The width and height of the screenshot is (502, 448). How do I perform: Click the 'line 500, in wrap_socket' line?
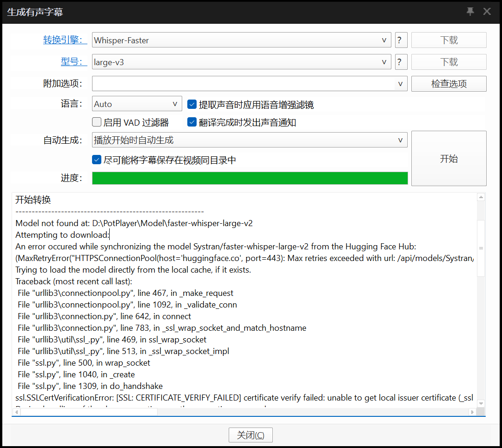84,363
